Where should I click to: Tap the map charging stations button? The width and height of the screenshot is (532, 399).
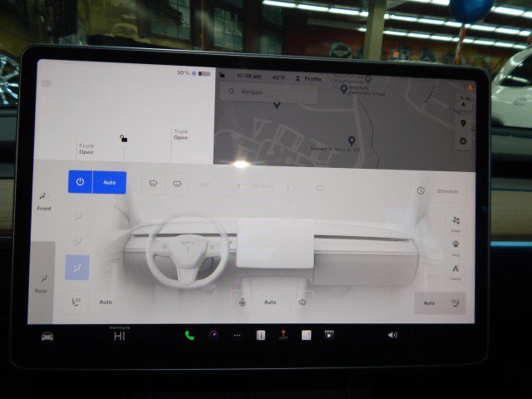tap(463, 141)
